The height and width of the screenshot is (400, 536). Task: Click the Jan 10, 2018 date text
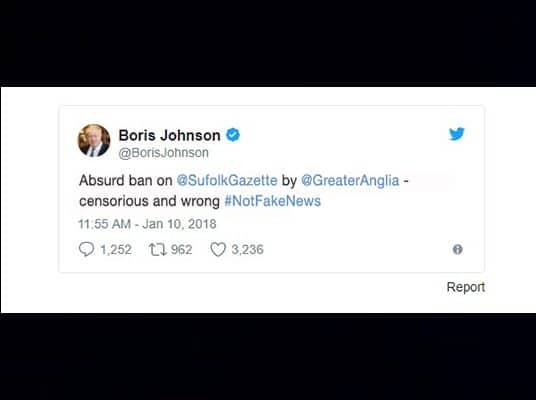179,224
